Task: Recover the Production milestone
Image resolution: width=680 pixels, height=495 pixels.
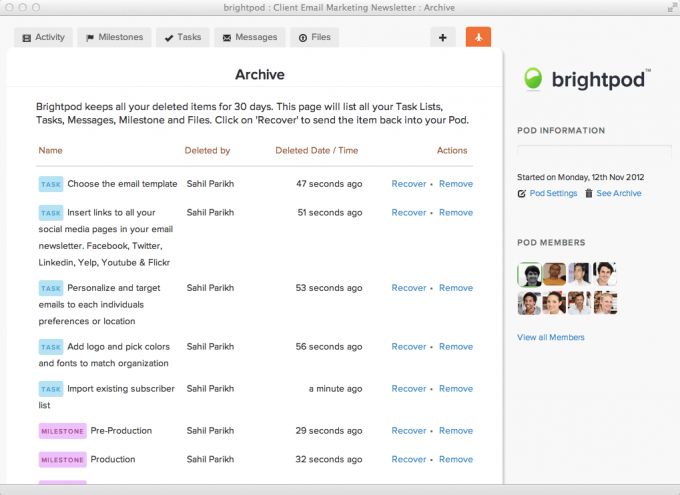Action: pyautogui.click(x=409, y=459)
